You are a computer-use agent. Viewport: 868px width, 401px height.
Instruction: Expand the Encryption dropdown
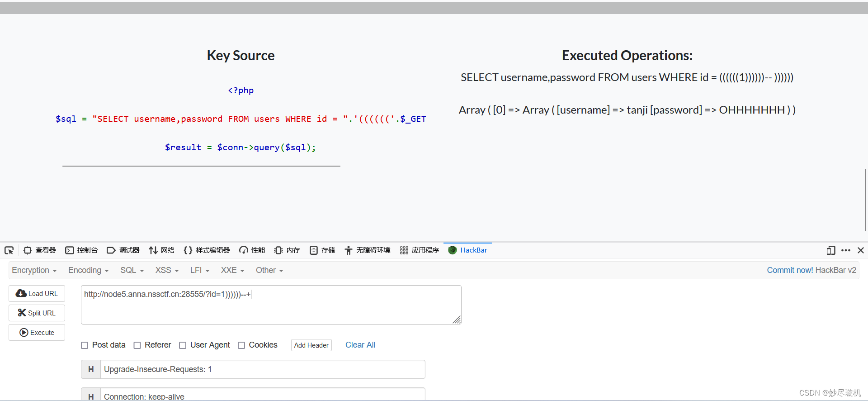tap(34, 270)
